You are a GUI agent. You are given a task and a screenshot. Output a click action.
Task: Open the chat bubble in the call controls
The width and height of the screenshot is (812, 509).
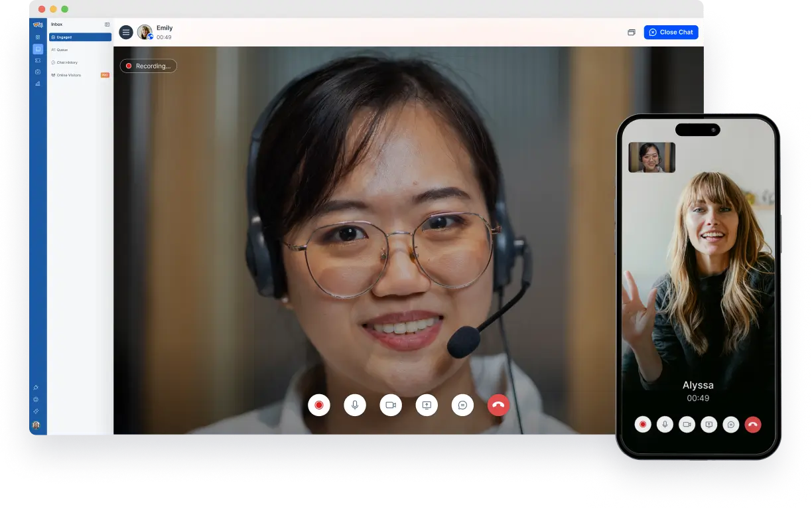tap(462, 405)
